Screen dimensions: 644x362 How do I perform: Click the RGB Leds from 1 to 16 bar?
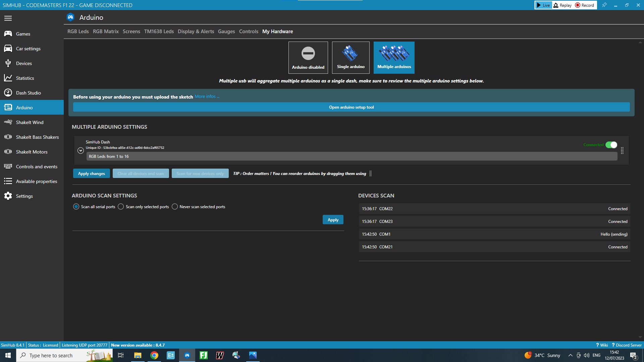(352, 157)
